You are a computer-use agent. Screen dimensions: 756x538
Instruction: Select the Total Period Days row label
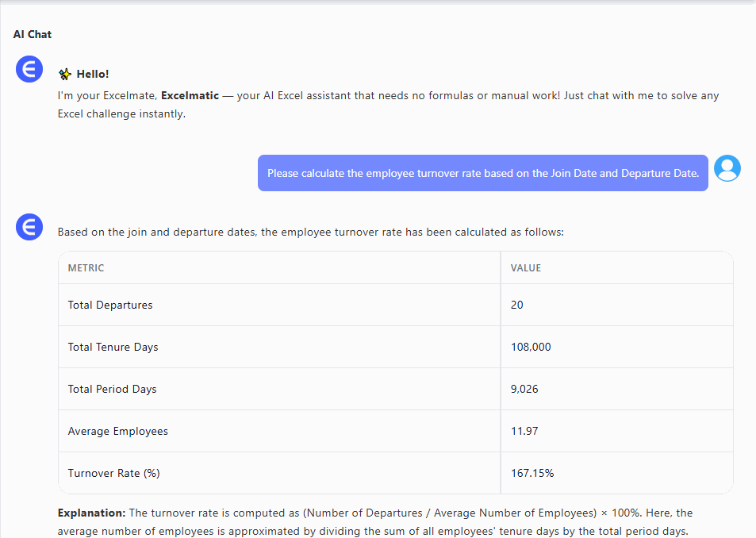(112, 389)
